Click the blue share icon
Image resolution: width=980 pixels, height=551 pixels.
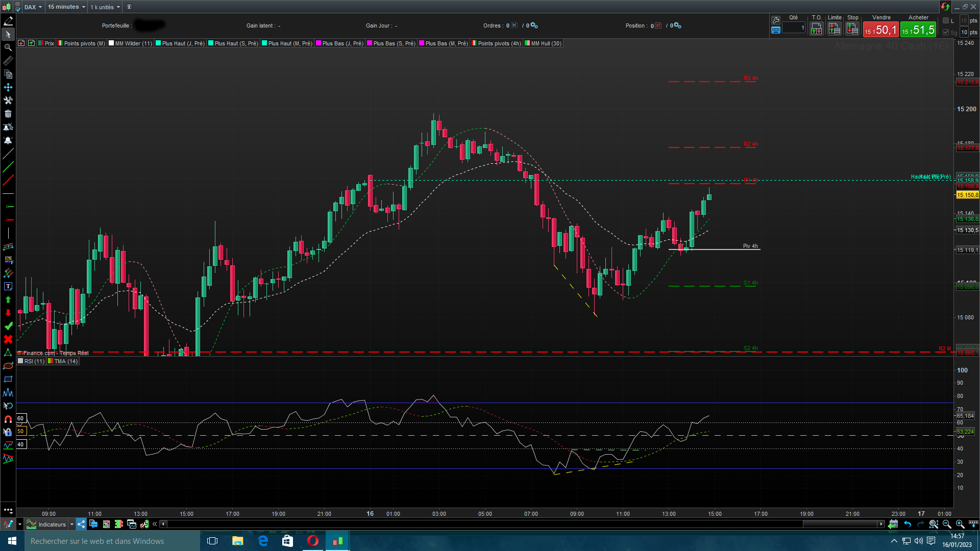pyautogui.click(x=81, y=524)
